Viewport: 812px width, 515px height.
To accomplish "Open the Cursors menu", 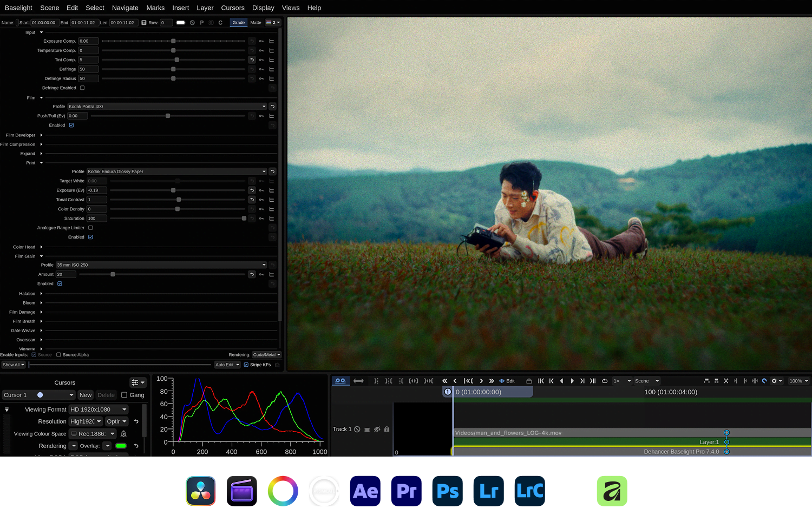I will (233, 8).
